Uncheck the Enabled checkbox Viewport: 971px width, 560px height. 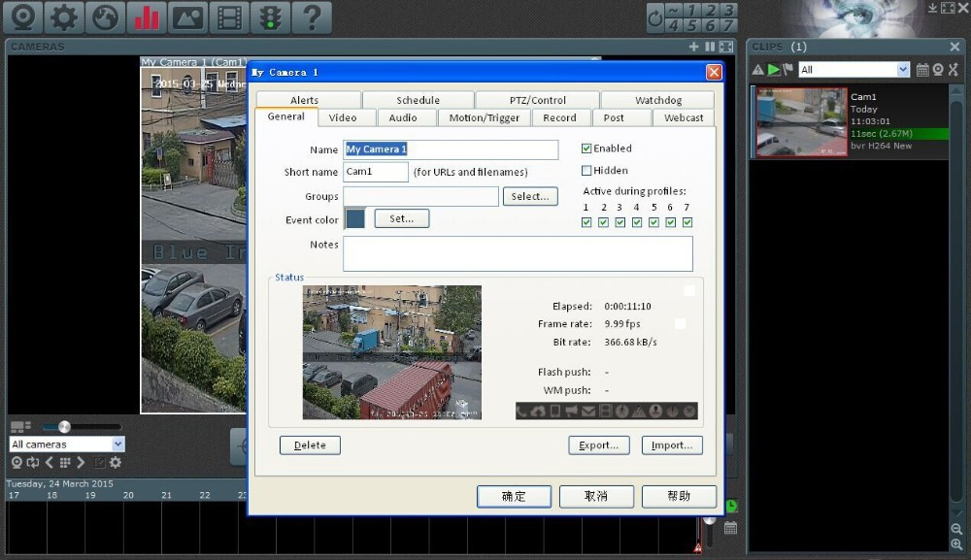pos(586,148)
